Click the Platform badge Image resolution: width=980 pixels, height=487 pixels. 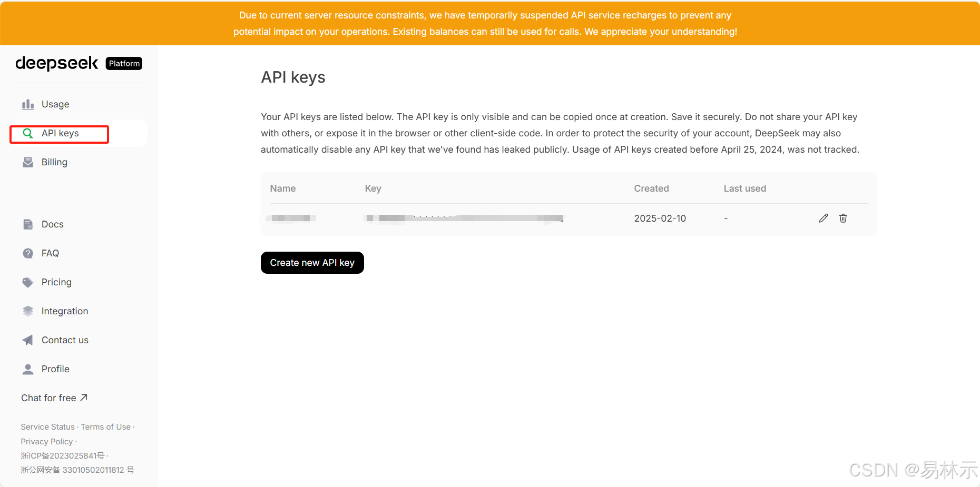(x=124, y=64)
